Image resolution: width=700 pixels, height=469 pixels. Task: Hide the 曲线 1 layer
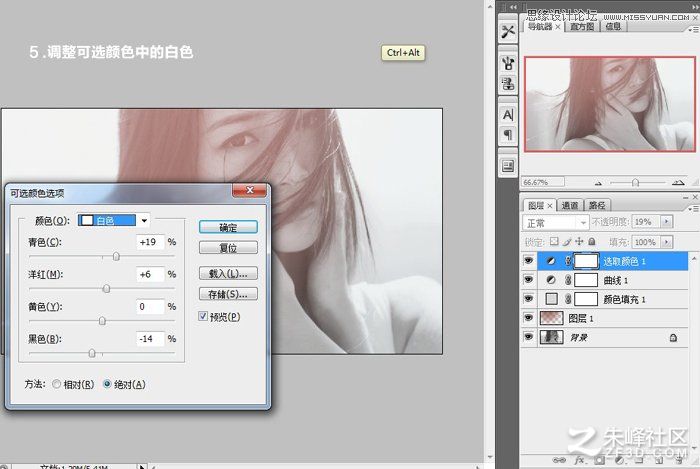pyautogui.click(x=529, y=280)
